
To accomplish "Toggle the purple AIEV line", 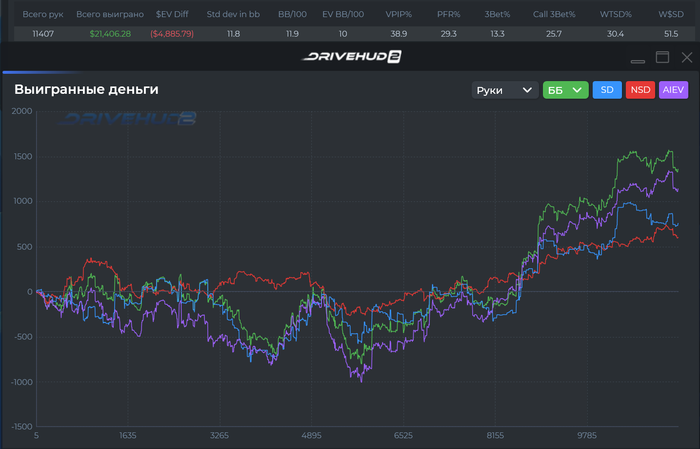I will tap(673, 90).
